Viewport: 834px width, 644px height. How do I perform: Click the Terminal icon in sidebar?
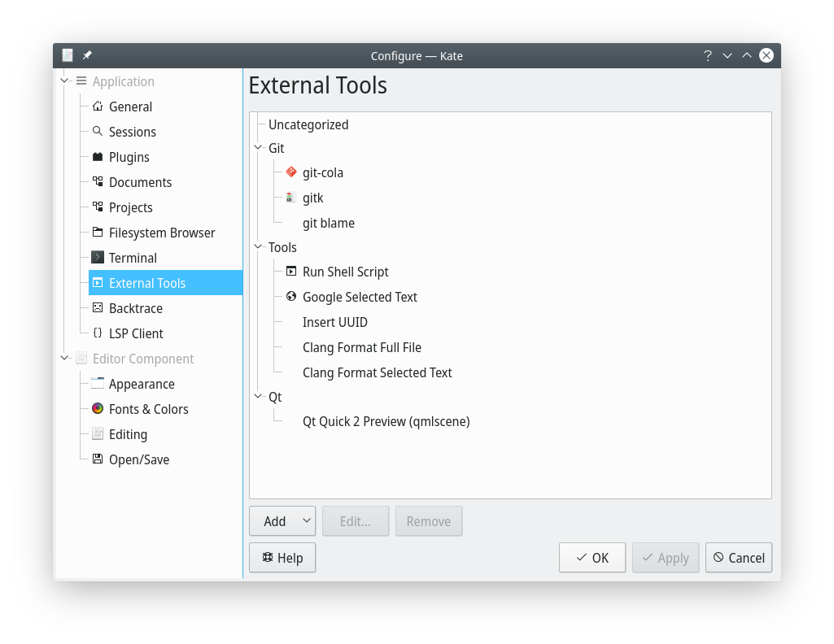click(98, 258)
